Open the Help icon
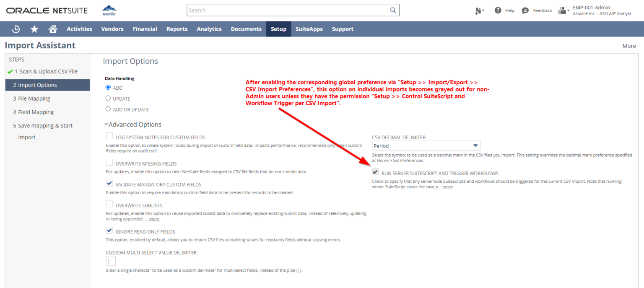Screen dimensions: 644x288 click(x=498, y=10)
